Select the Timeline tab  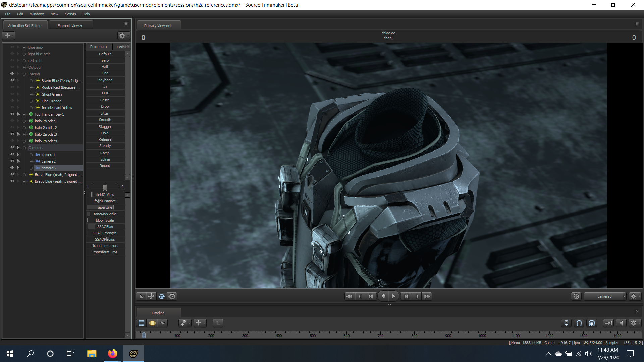tap(158, 313)
